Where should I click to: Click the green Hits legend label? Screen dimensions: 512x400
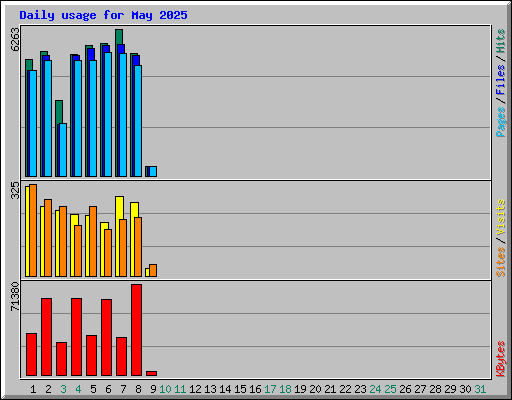501,41
